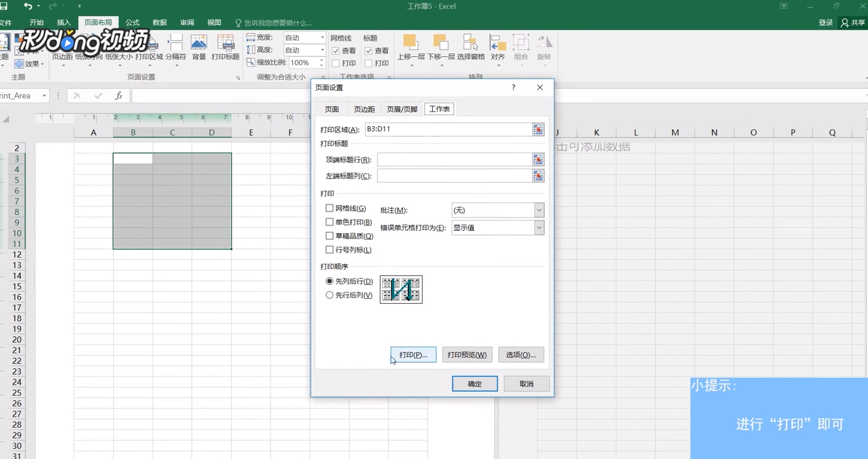Open the Effects (效果) theme option

click(28, 64)
